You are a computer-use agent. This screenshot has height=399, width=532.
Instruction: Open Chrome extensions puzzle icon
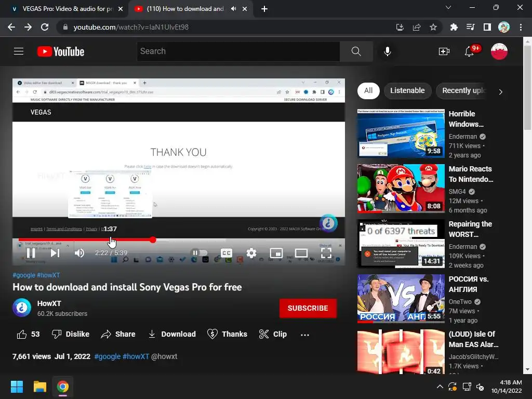(454, 27)
